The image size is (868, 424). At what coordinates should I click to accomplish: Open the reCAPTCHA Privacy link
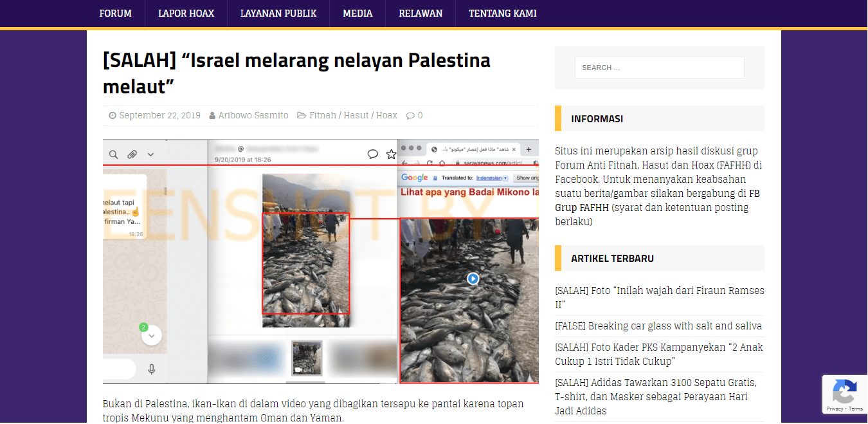click(x=835, y=409)
